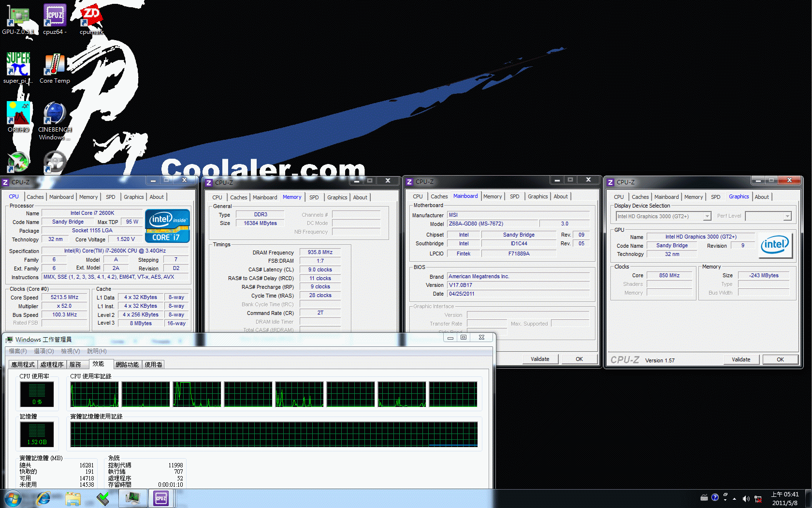Open the steering wheel desktop shortcut

pos(55,162)
